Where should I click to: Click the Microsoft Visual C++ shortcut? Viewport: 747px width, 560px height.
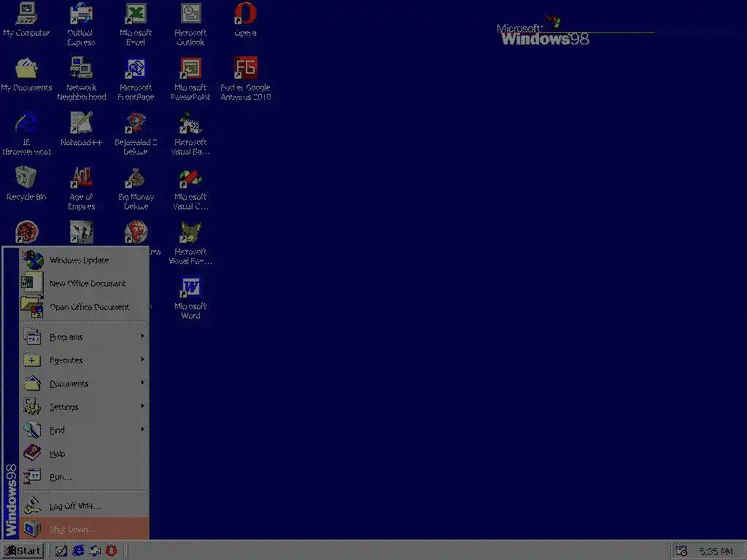190,189
